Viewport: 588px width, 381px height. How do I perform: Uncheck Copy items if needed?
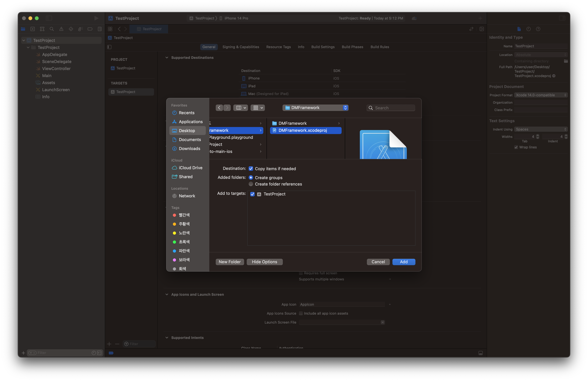coord(251,169)
